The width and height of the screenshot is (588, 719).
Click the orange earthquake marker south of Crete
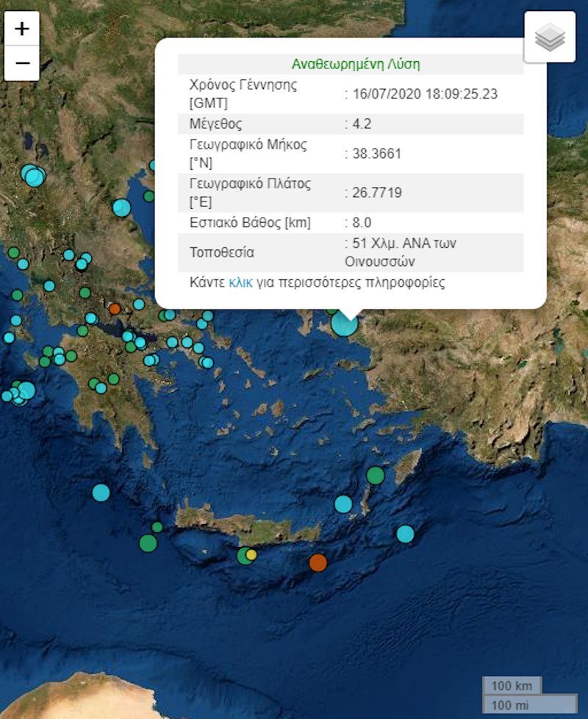pyautogui.click(x=318, y=562)
